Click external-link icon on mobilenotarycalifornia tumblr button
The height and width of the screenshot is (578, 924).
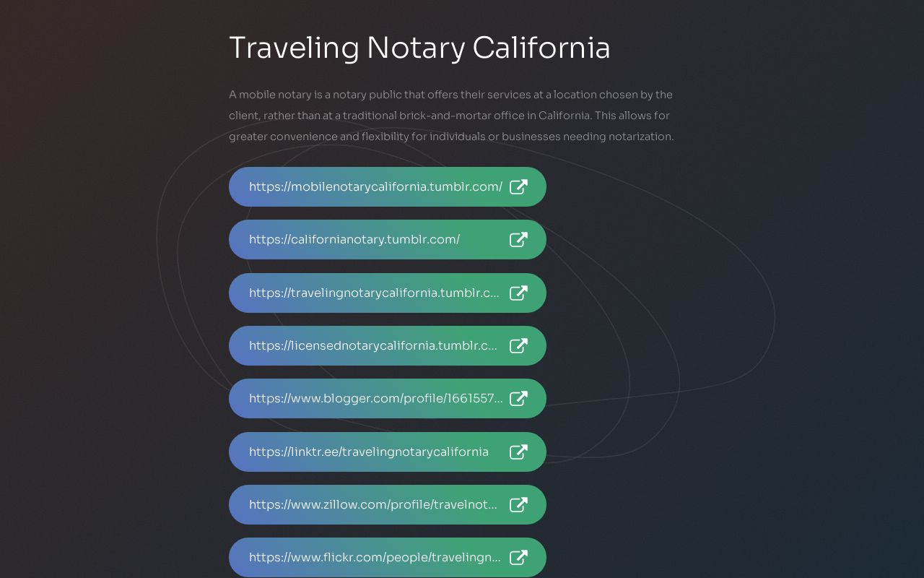(518, 187)
